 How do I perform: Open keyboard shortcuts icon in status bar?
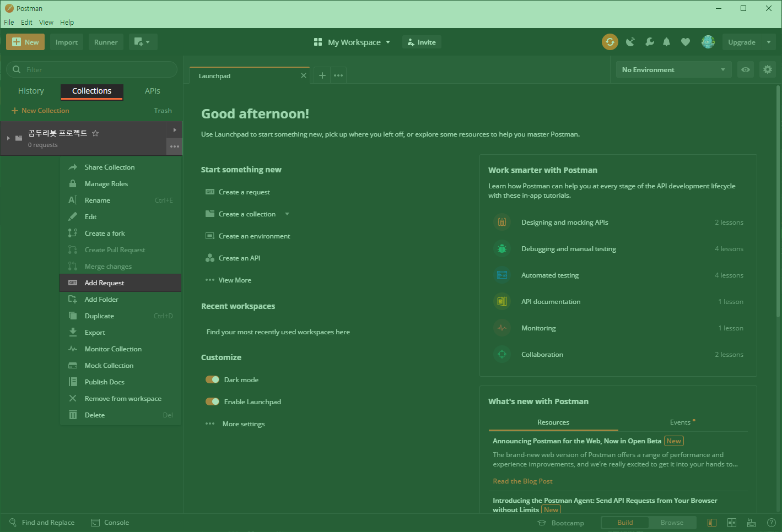[751, 523]
